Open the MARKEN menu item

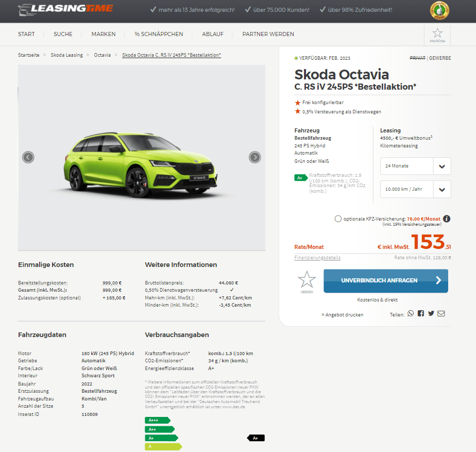tap(104, 34)
